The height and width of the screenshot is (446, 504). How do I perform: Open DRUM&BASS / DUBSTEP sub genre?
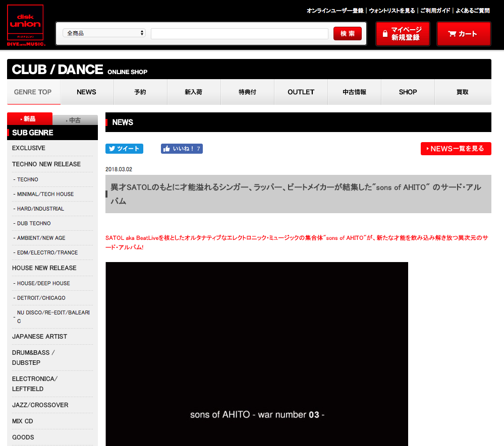[33, 357]
